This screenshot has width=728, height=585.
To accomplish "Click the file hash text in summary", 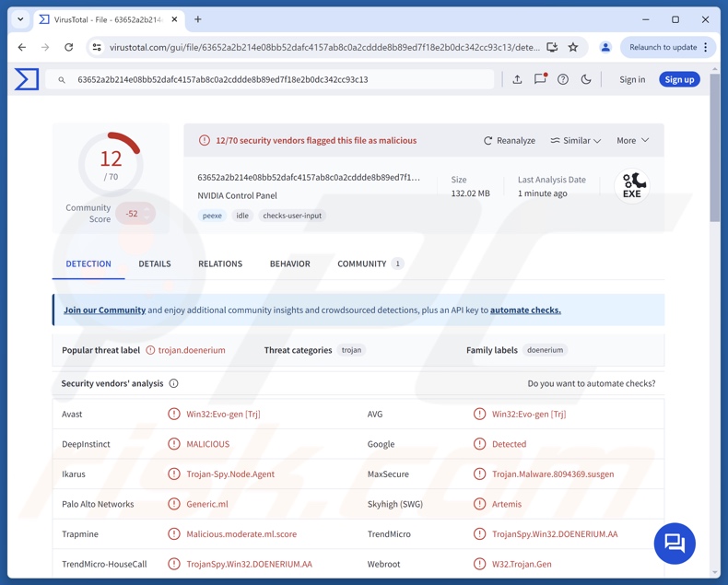I will click(x=309, y=177).
